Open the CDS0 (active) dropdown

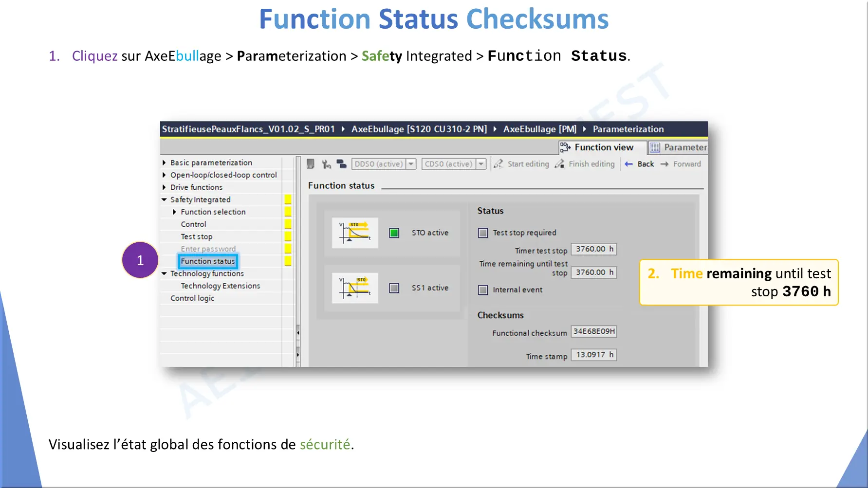pos(481,164)
